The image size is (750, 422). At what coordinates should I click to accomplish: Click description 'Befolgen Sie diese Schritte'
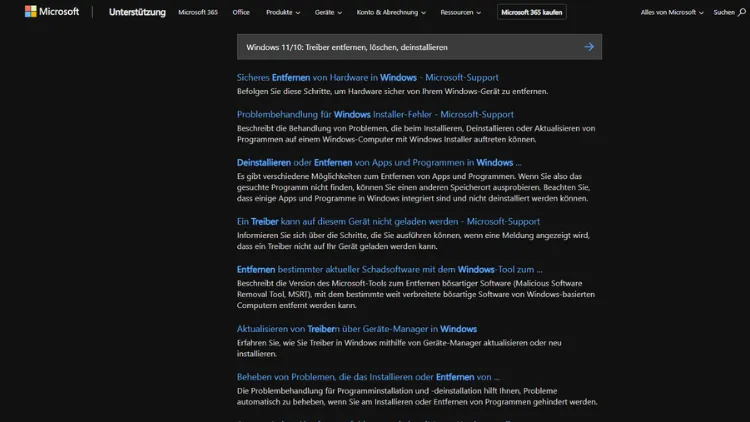(x=392, y=91)
